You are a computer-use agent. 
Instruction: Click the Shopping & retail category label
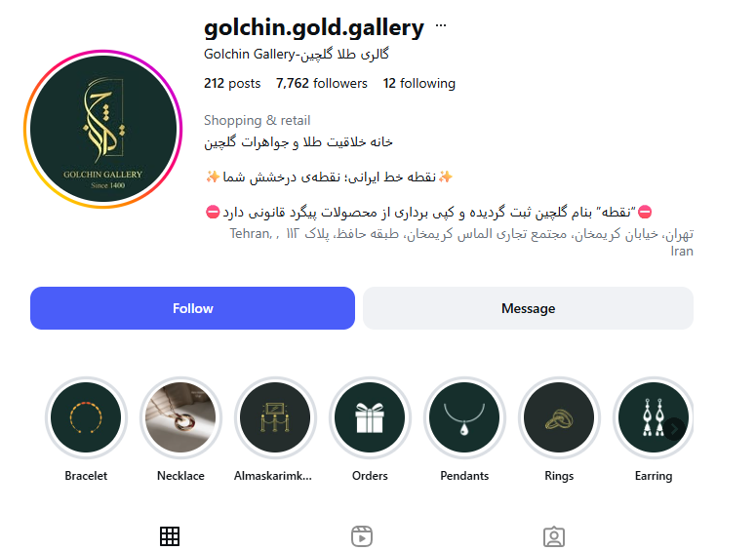[x=257, y=121]
